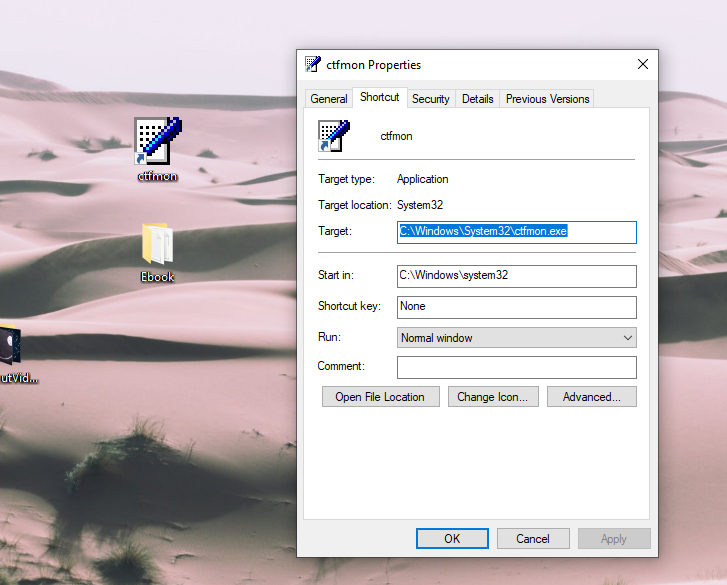Open the Security tab
Viewport: 727px width, 585px height.
coord(431,99)
